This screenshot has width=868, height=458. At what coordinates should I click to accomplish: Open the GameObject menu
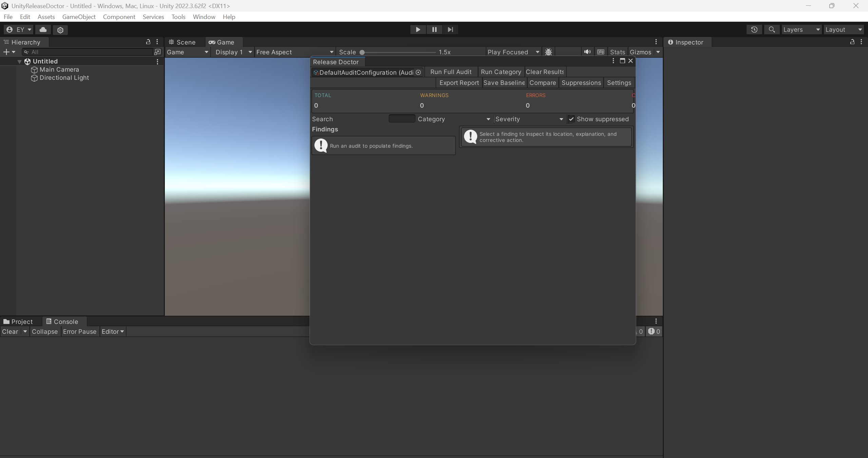79,17
